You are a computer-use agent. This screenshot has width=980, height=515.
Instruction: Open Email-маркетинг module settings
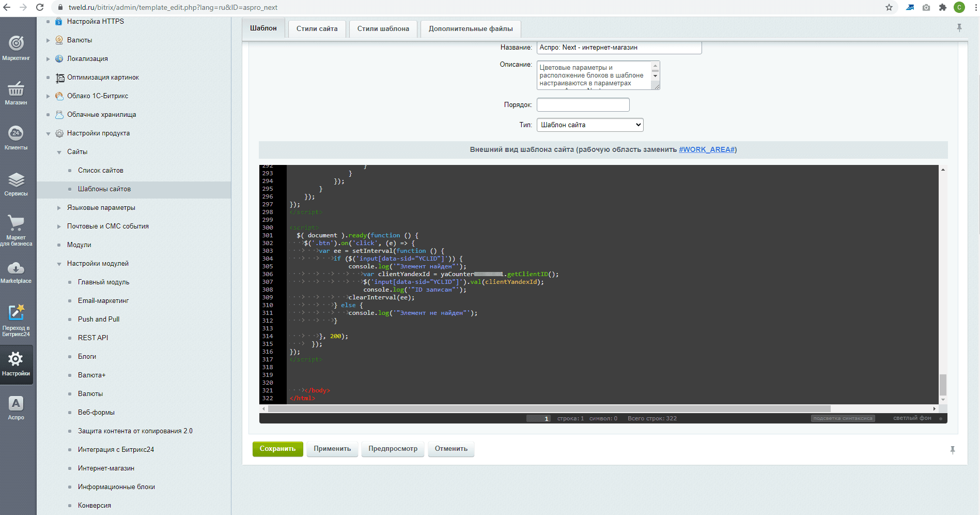(103, 301)
